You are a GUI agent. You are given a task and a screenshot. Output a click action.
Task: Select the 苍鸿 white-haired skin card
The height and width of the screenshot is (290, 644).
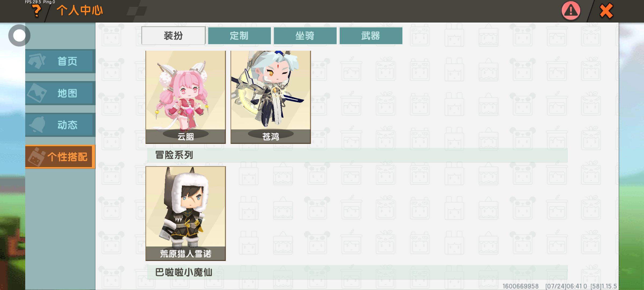tap(271, 97)
